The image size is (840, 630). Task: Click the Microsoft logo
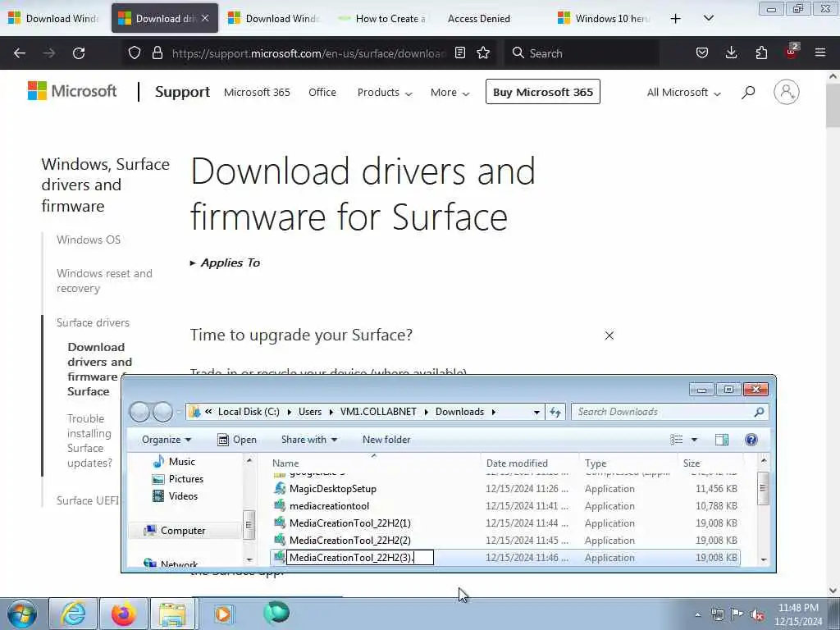(72, 91)
